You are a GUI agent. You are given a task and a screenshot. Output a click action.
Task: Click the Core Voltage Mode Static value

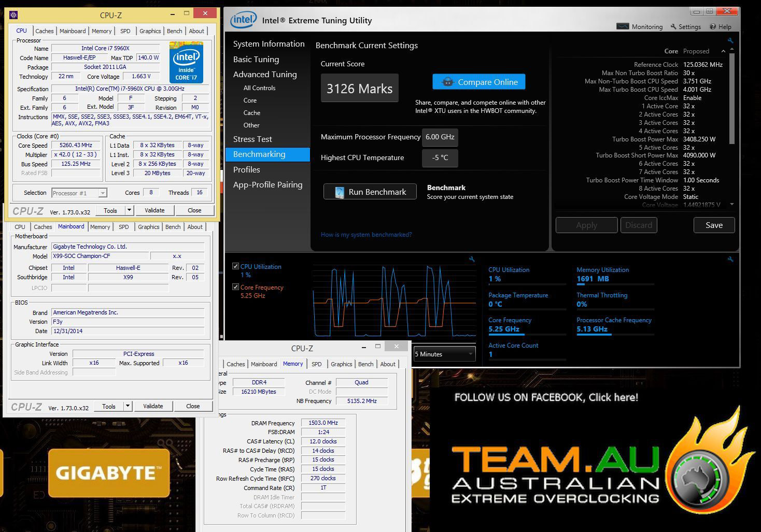(690, 197)
